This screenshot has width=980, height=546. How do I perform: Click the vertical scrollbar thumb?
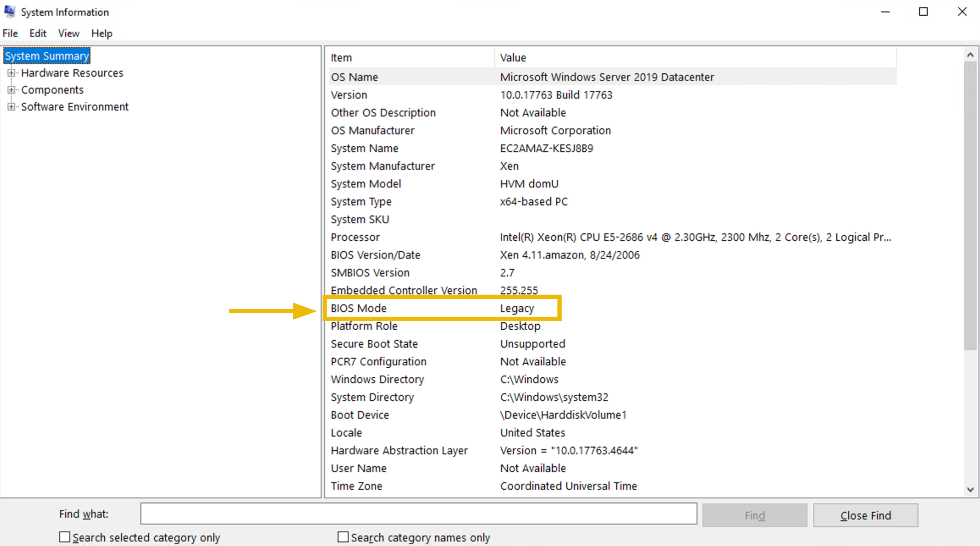point(970,206)
